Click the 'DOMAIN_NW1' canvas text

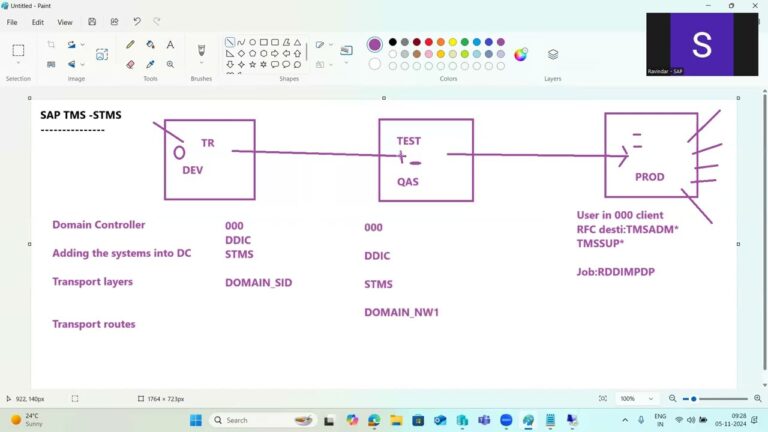click(402, 312)
